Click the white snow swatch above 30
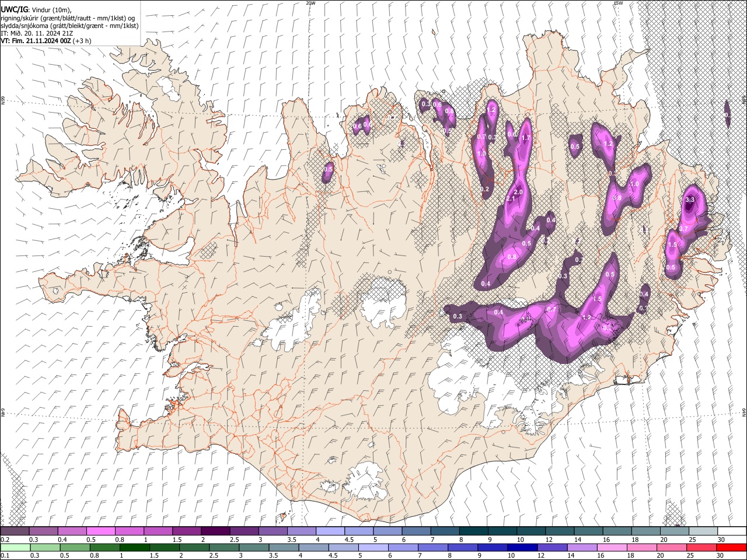 [732, 531]
